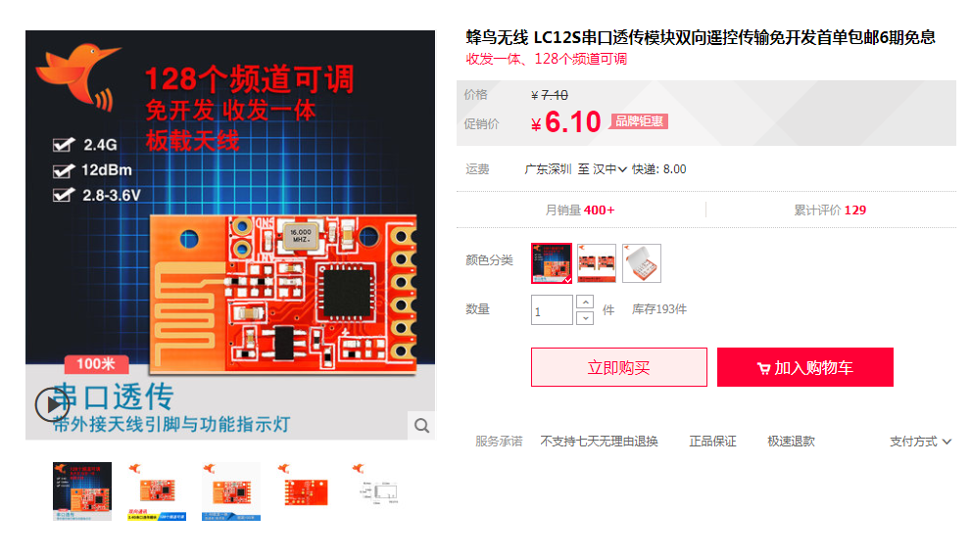The width and height of the screenshot is (971, 560).
Task: Open the 月销量 400+ sales tab
Action: (x=580, y=210)
